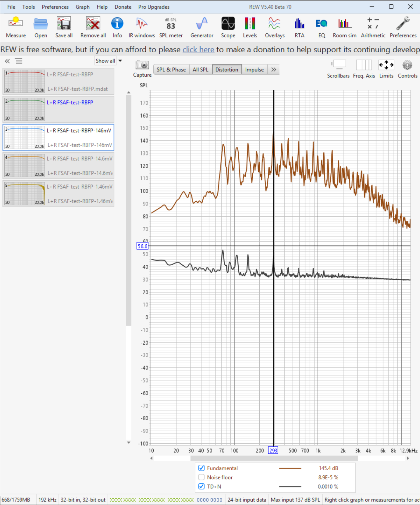Click the 145.4 dB Fundamental value
The height and width of the screenshot is (505, 420).
(328, 468)
